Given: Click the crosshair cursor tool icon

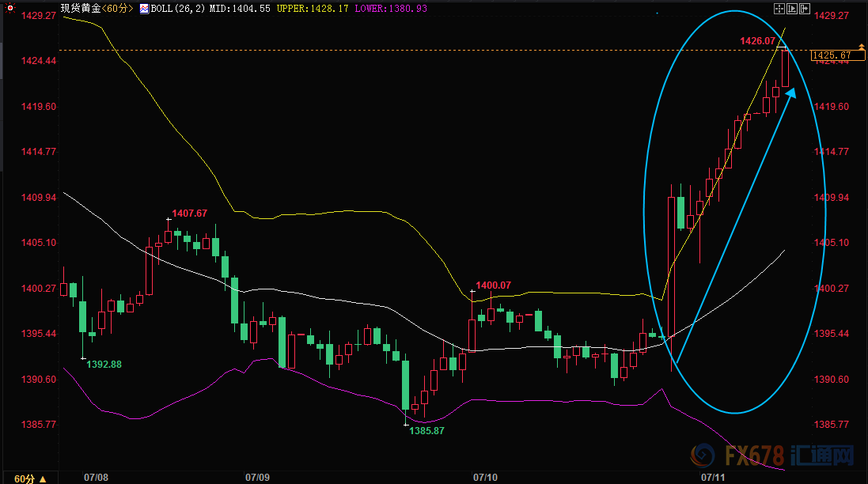Looking at the screenshot, I should click(x=779, y=8).
